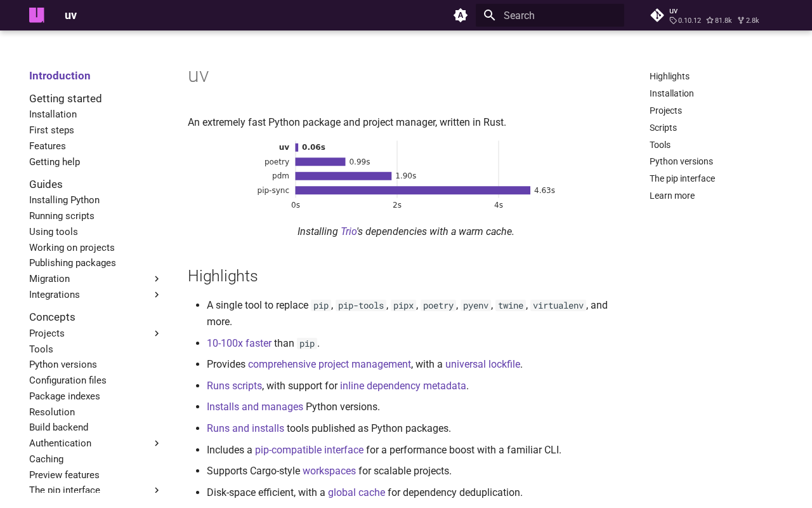Screen dimensions: 812x508
Task: Click the GitHub stars 81.8k icon
Action: [710, 21]
